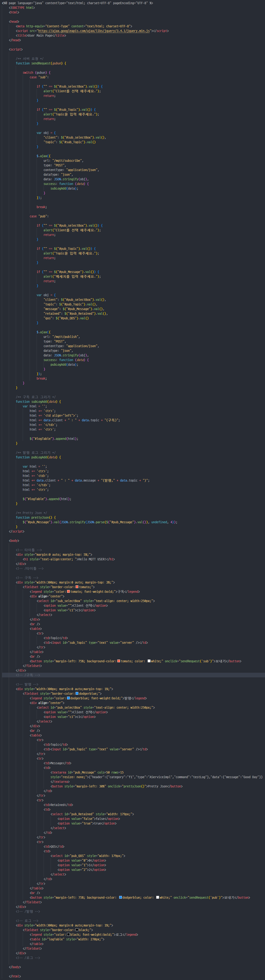The height and width of the screenshot is (980, 265).
Task: Click black swatch in fieldset border-color line
Action: pos(77,930)
